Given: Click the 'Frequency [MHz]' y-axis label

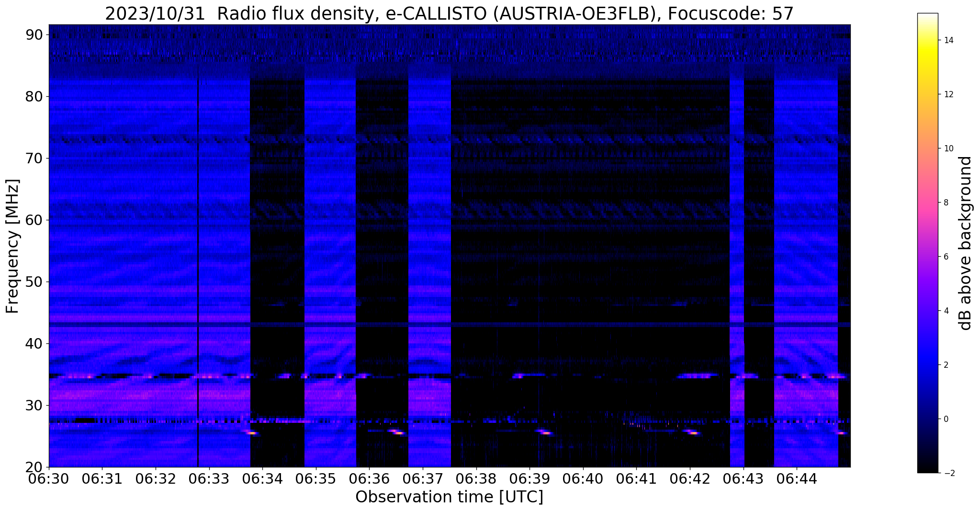Looking at the screenshot, I should coord(12,246).
